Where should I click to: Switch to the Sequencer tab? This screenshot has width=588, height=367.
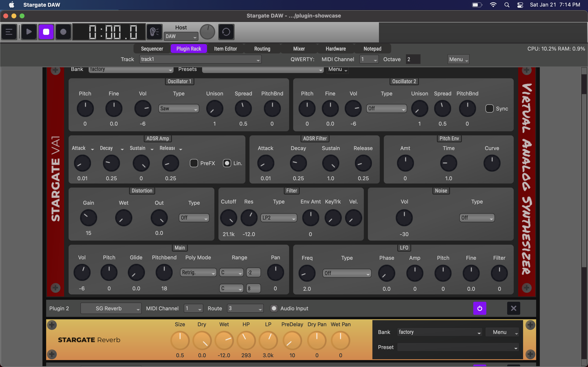pyautogui.click(x=152, y=49)
